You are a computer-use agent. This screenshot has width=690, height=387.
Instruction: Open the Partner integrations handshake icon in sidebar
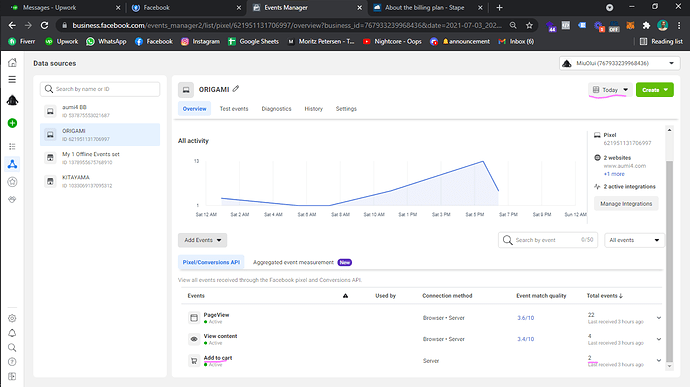12,199
